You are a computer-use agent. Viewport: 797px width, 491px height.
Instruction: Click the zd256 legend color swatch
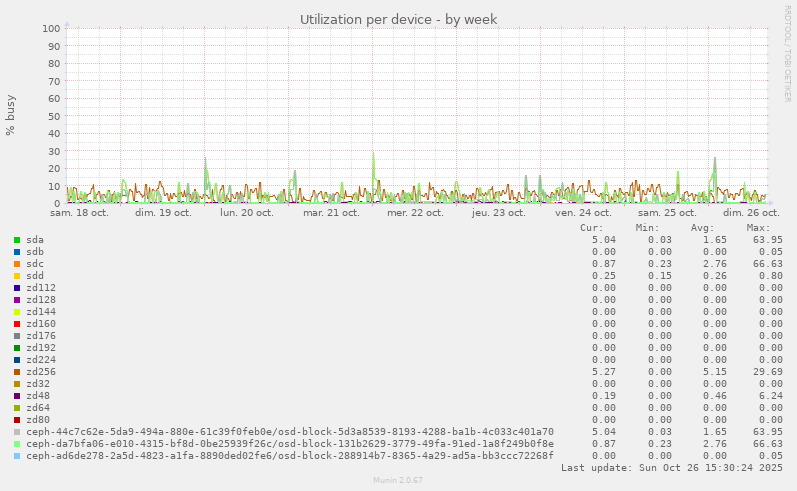(17, 372)
